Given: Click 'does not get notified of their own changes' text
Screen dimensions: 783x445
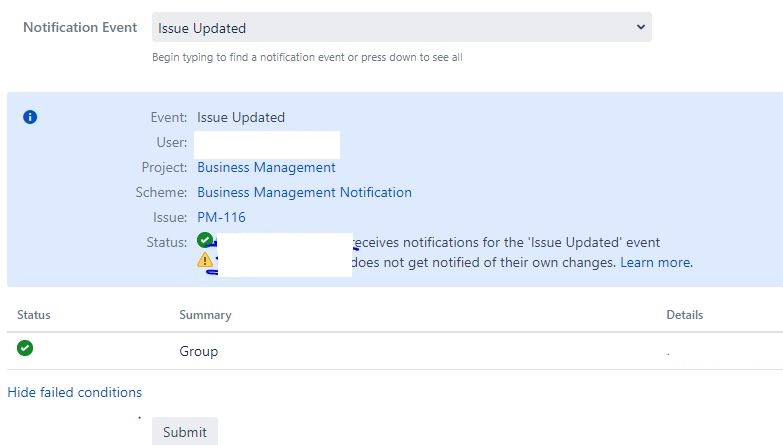Looking at the screenshot, I should [x=483, y=262].
